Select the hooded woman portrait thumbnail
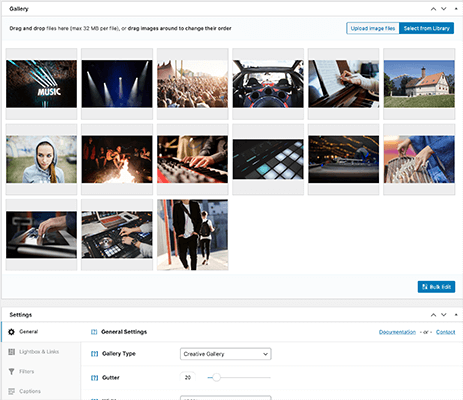 click(x=41, y=159)
